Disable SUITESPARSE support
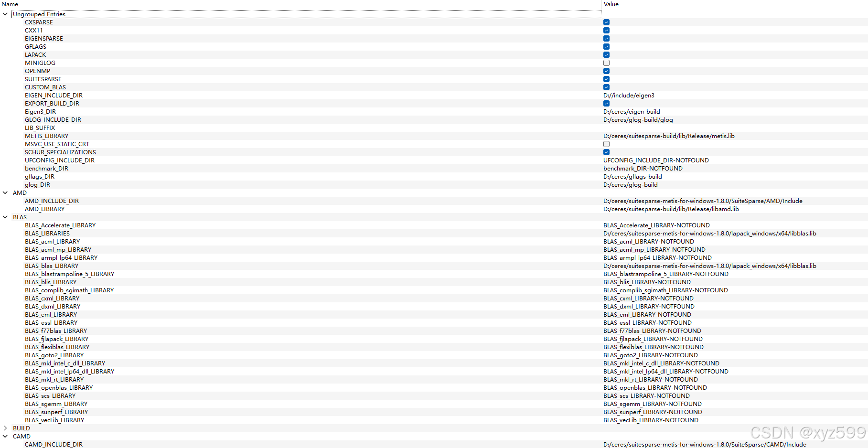 pos(606,79)
